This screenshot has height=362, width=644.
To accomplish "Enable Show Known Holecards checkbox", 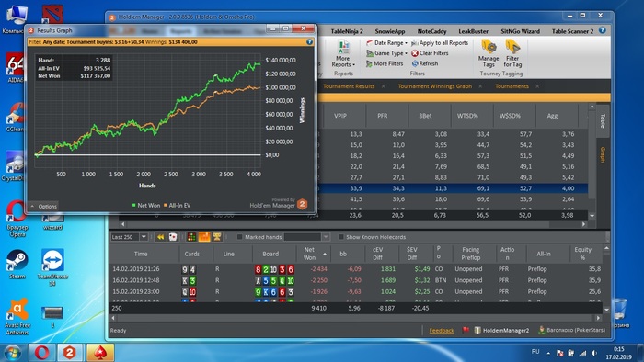I will (x=340, y=237).
